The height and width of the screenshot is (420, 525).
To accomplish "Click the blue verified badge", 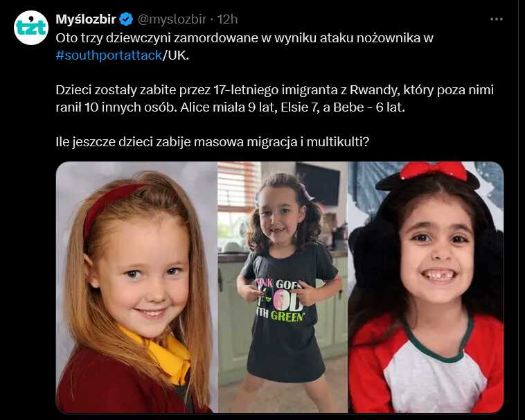I will (126, 19).
